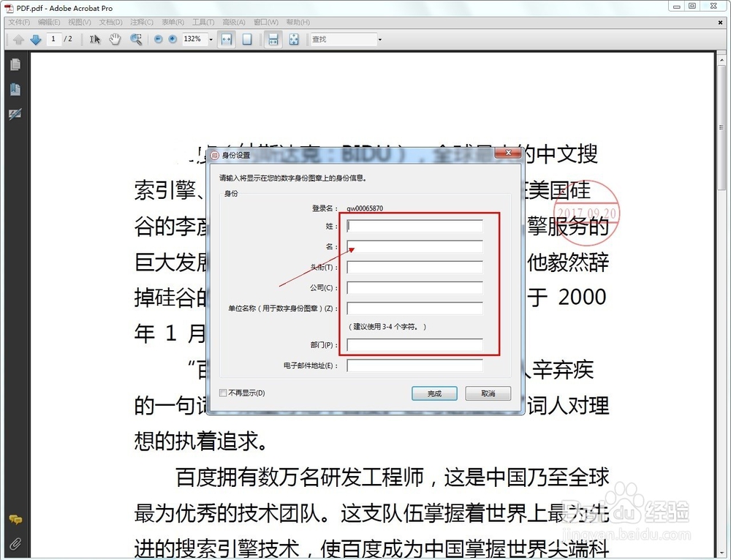Select the text Select tool
Image resolution: width=731 pixels, height=560 pixels.
(94, 39)
